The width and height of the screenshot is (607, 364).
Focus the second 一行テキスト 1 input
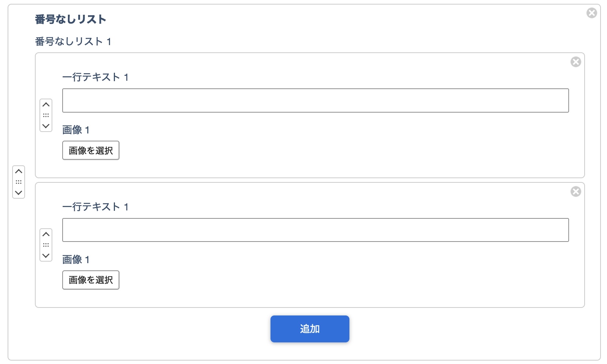315,230
